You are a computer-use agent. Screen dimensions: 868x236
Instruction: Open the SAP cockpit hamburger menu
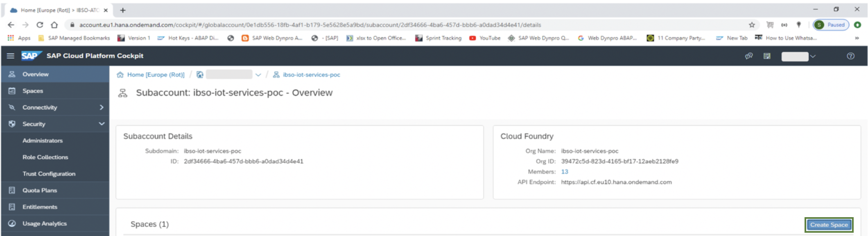[x=11, y=56]
